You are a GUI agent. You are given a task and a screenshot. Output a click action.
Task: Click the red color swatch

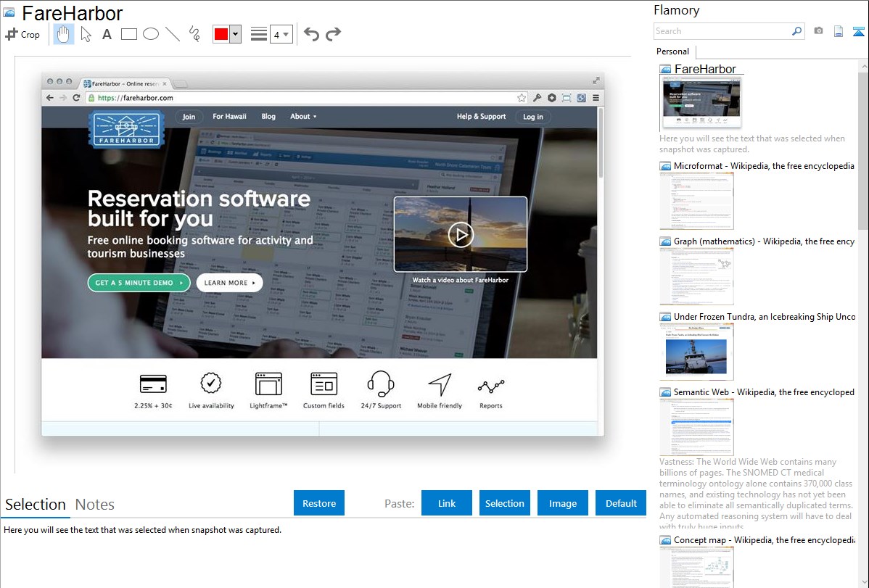221,34
